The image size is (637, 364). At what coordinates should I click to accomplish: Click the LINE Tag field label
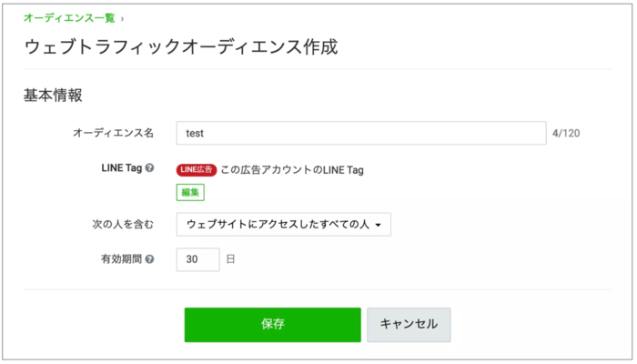click(x=121, y=169)
